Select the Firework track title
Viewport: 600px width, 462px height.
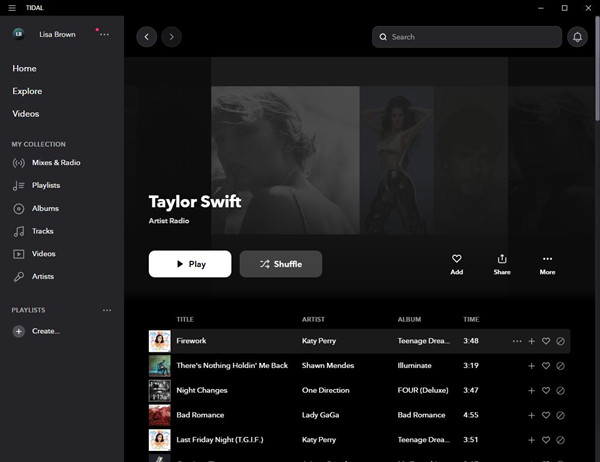point(191,341)
